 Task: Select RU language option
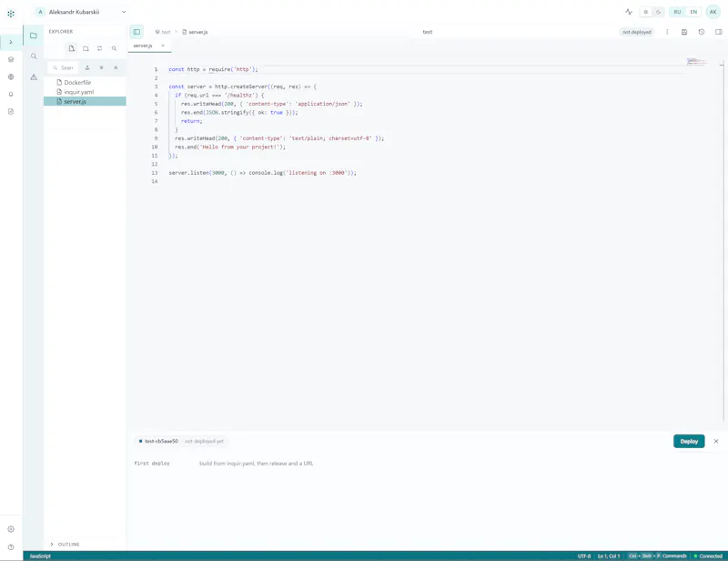coord(677,12)
